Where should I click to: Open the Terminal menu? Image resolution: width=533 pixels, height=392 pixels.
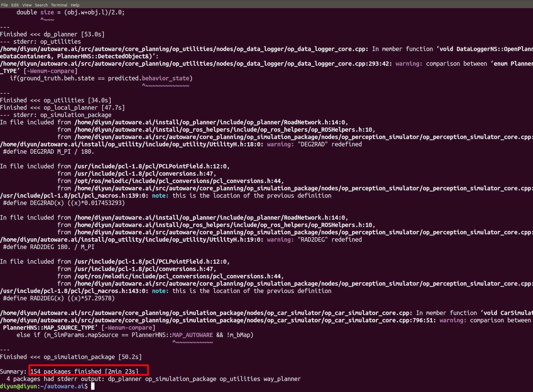(x=59, y=5)
